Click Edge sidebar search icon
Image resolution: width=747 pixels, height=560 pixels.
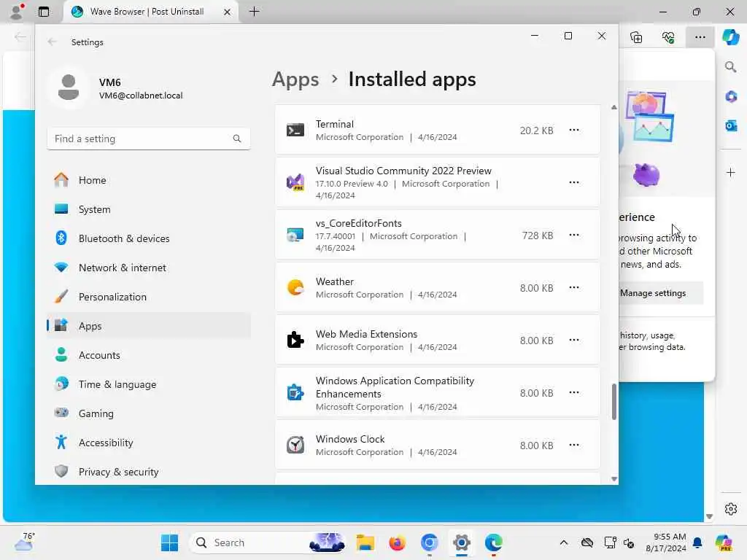pyautogui.click(x=731, y=66)
